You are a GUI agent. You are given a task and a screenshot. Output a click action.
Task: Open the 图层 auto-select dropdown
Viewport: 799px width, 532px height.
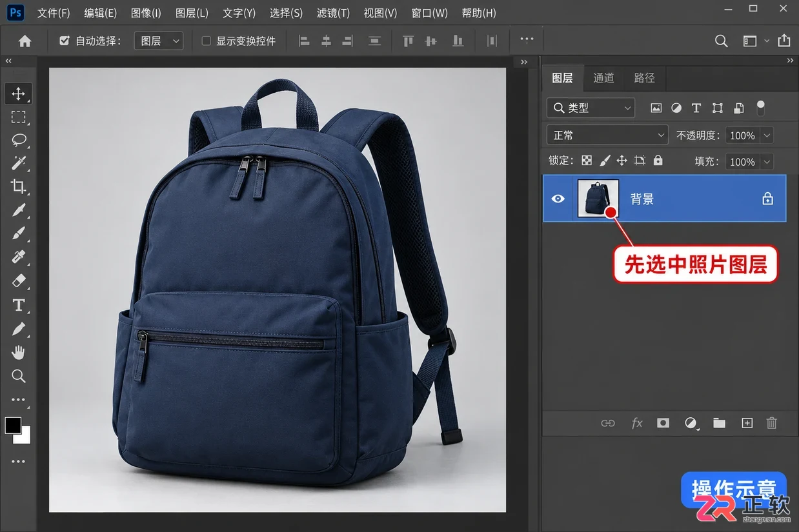click(x=159, y=41)
